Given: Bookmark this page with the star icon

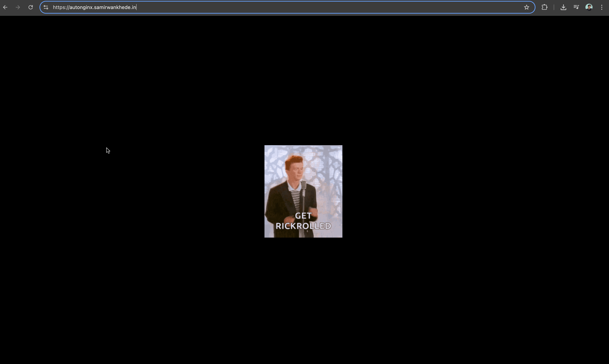Looking at the screenshot, I should [x=527, y=7].
